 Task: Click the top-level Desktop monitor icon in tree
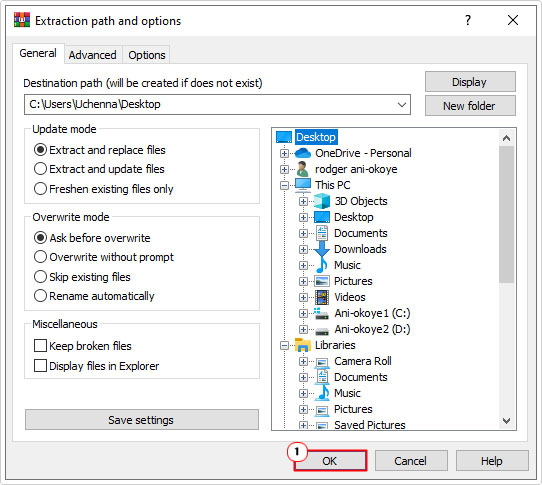[x=284, y=137]
